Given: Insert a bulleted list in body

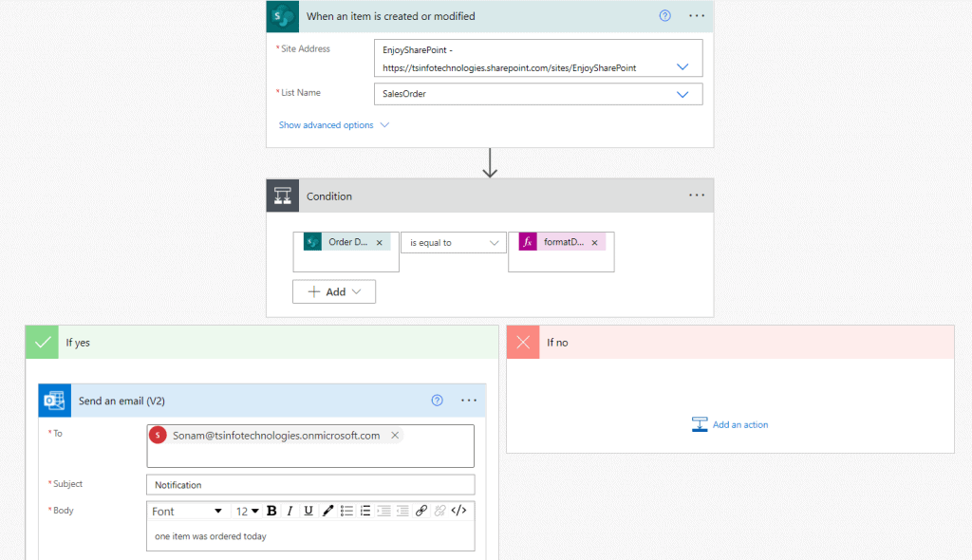Looking at the screenshot, I should 346,511.
